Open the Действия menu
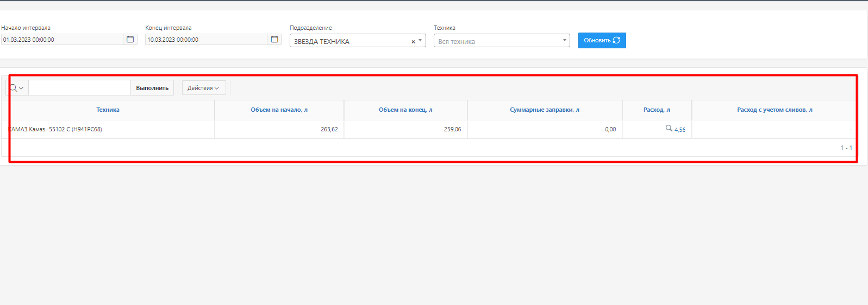The image size is (868, 305). coord(203,88)
